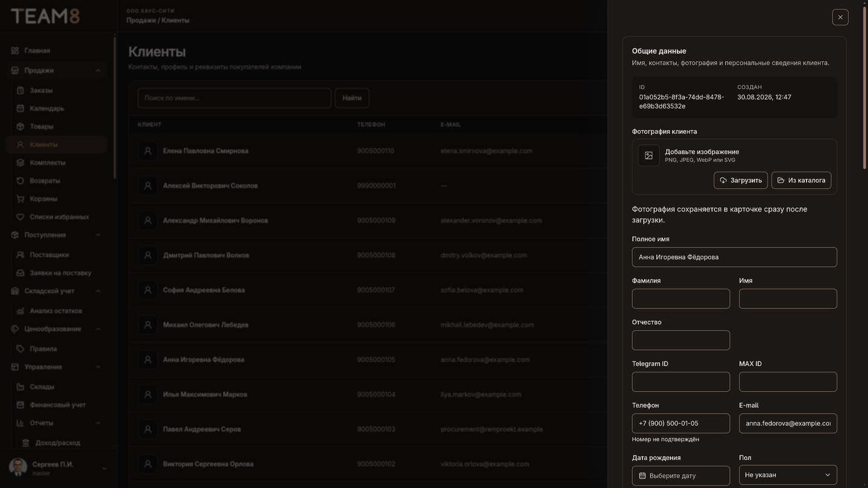This screenshot has height=488, width=868.
Task: Click the Главная dashboard icon
Action: 15,51
